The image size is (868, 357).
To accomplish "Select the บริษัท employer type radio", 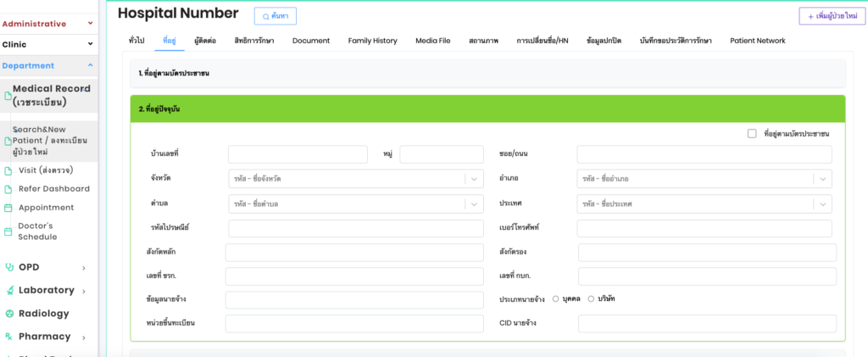I will click(x=591, y=299).
